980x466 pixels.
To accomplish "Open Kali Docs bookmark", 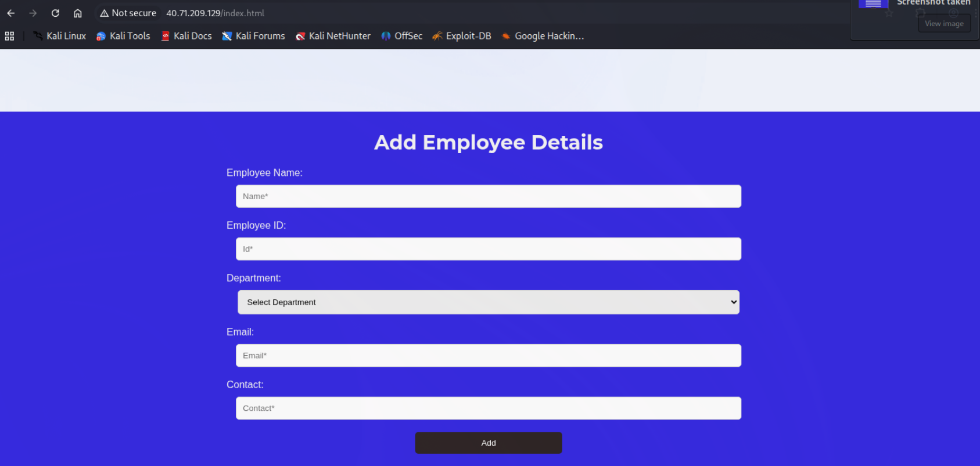I will tap(186, 36).
